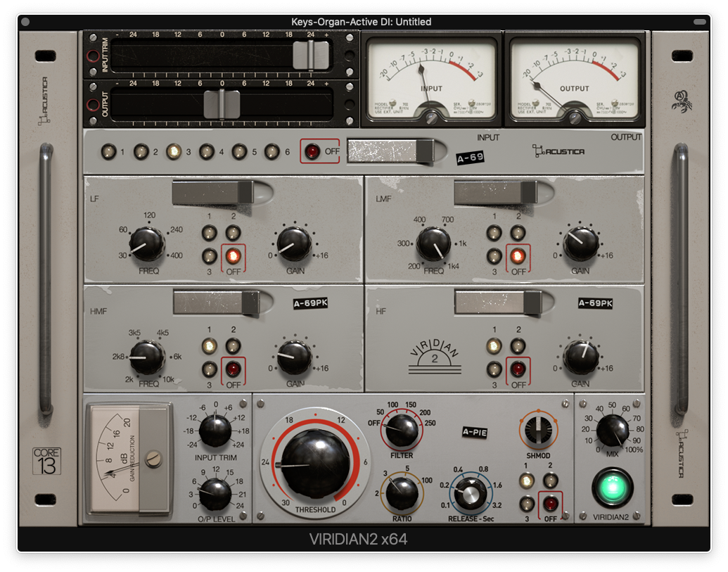This screenshot has width=728, height=572.
Task: Click the window title "Keys-Organ-Active DI: Untitled"
Action: point(362,22)
